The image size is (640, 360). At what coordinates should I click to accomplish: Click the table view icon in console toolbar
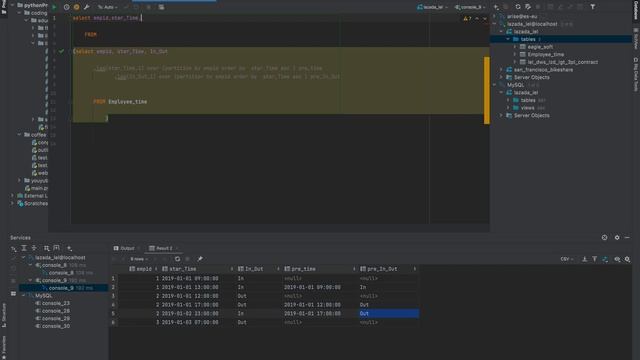(x=161, y=7)
